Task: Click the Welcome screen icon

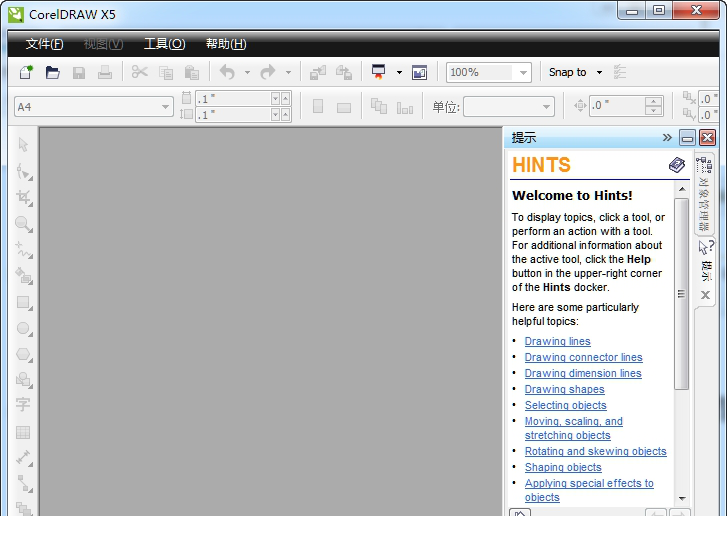Action: coord(420,73)
